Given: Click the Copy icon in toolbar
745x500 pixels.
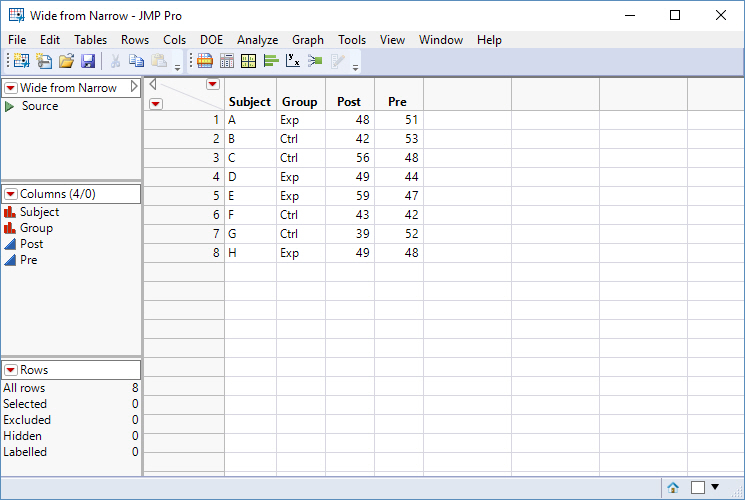Looking at the screenshot, I should [x=137, y=61].
